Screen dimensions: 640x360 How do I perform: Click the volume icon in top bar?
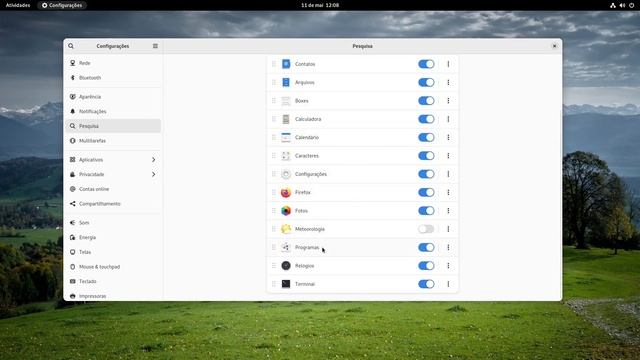pos(622,5)
